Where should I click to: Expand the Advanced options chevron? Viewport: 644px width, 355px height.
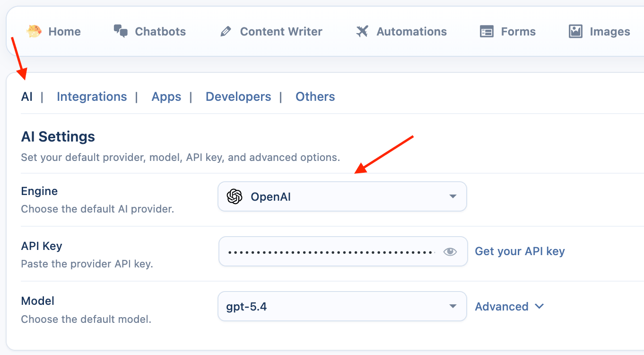[539, 307]
